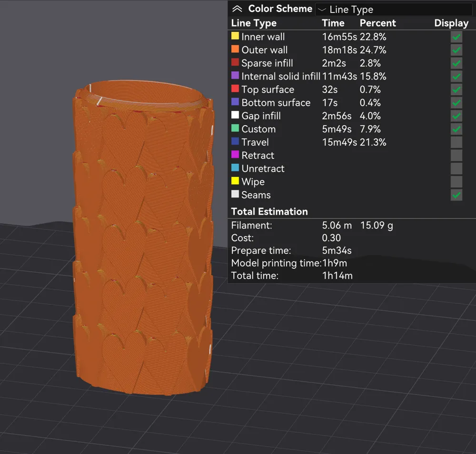Toggle display of Top surface lines
476x454 pixels.
click(456, 90)
